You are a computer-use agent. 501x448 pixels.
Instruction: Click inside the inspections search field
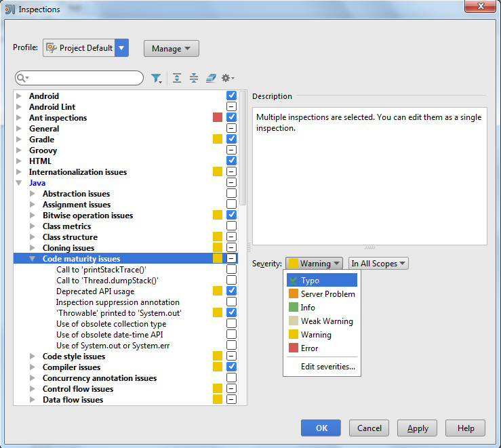pyautogui.click(x=85, y=78)
